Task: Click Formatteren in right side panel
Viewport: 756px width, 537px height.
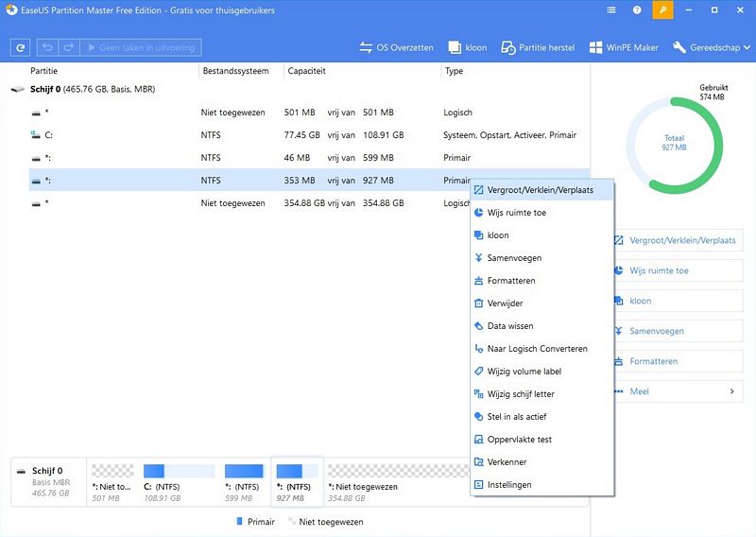Action: [x=679, y=361]
